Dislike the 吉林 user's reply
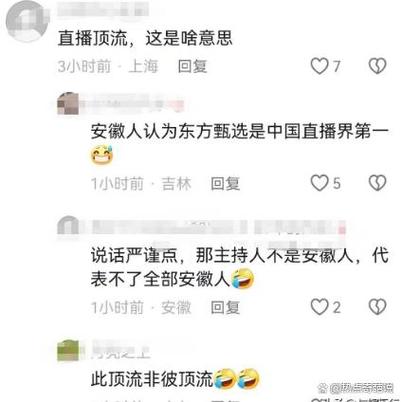Screen dimensions: 401x402 point(377,183)
